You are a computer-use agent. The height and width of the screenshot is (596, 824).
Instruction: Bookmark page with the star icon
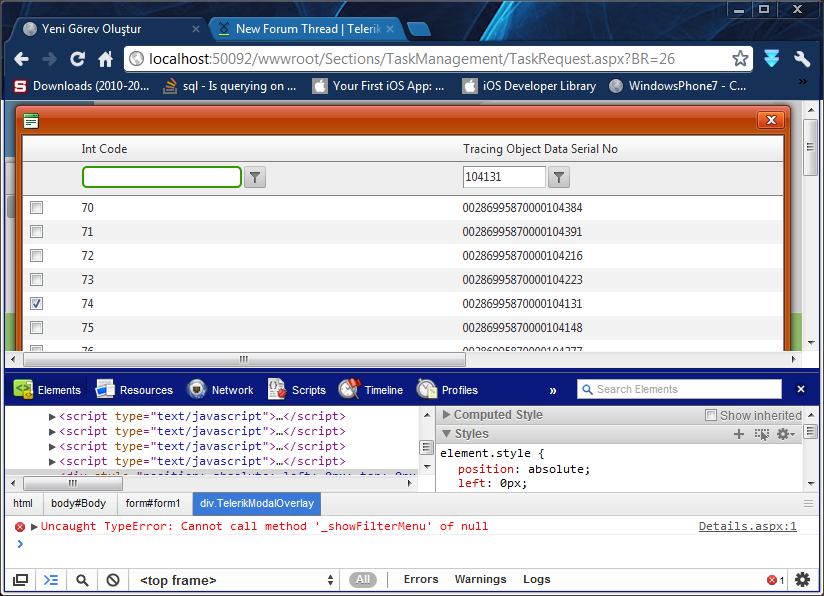(740, 58)
